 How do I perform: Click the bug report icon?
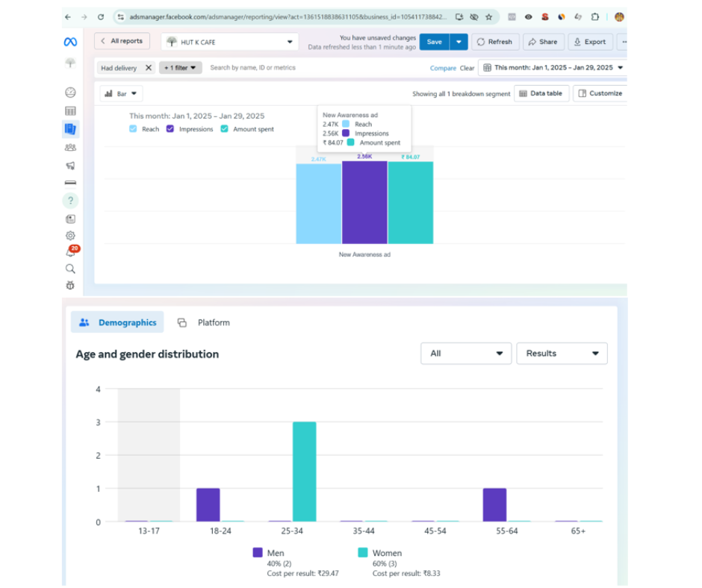70,285
